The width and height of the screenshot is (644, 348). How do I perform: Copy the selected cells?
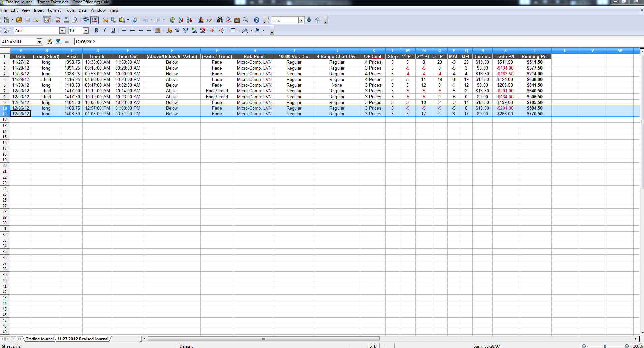pyautogui.click(x=114, y=20)
